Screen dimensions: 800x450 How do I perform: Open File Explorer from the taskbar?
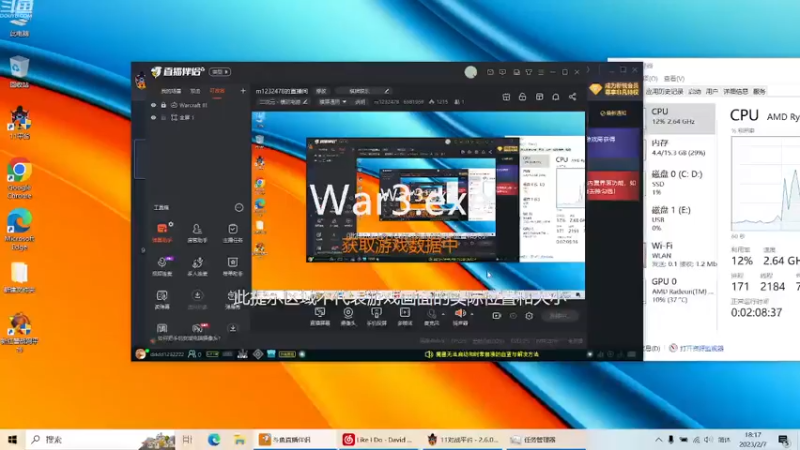coord(239,439)
